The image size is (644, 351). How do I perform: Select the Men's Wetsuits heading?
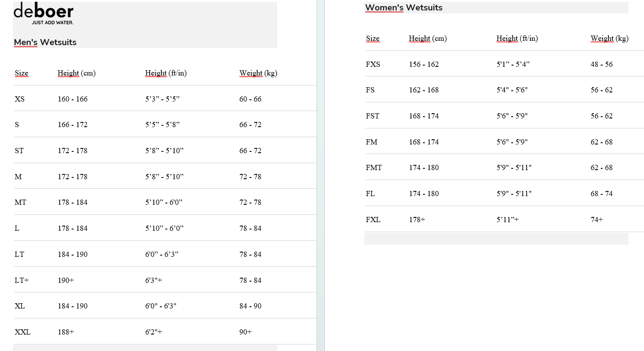coord(45,42)
